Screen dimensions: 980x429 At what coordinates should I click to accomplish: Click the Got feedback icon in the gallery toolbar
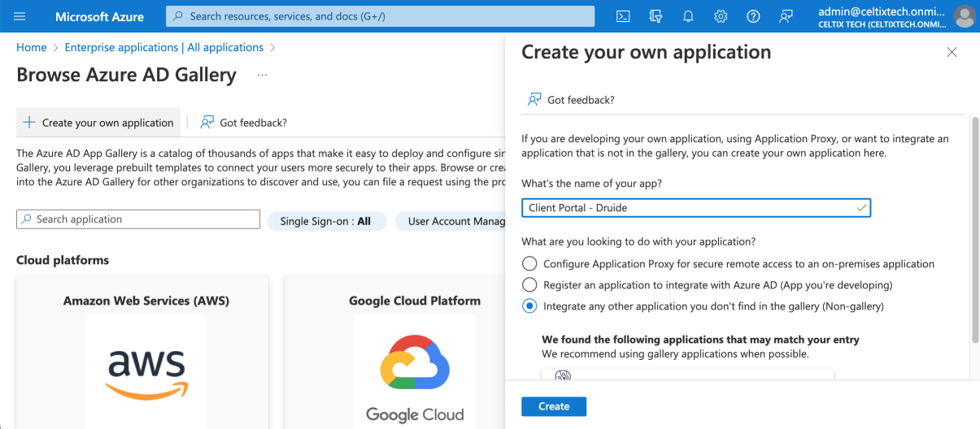207,123
